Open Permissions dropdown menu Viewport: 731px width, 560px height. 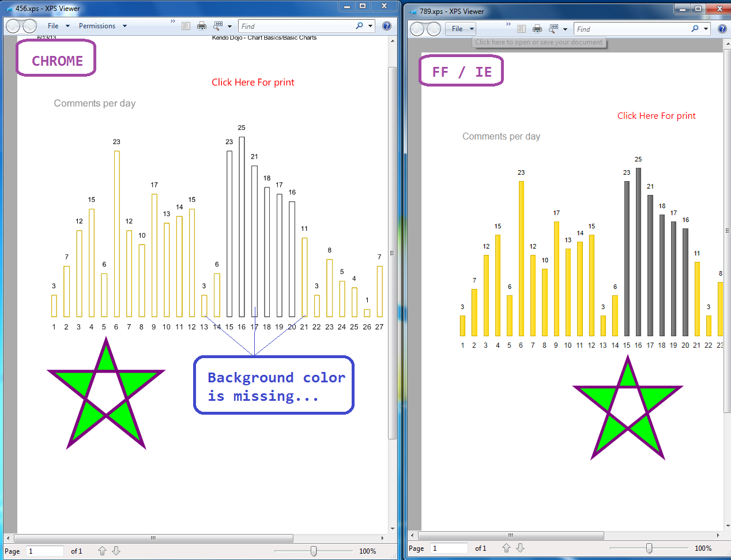103,26
